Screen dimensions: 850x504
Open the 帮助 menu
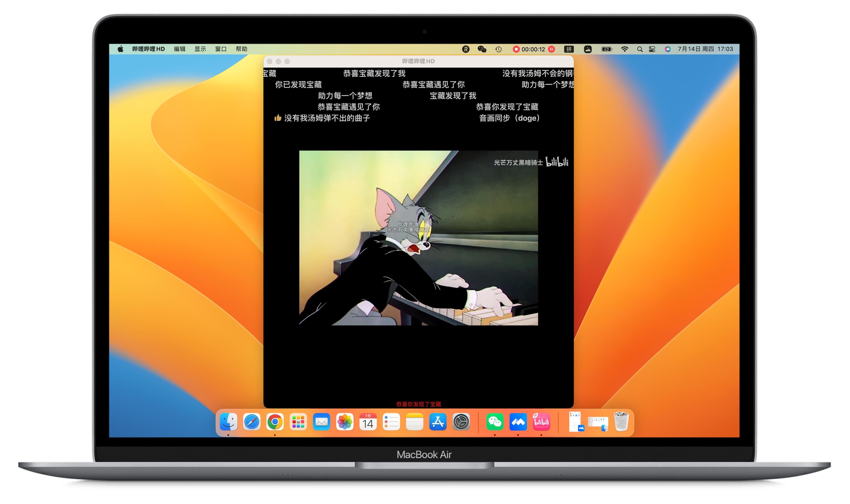click(242, 49)
